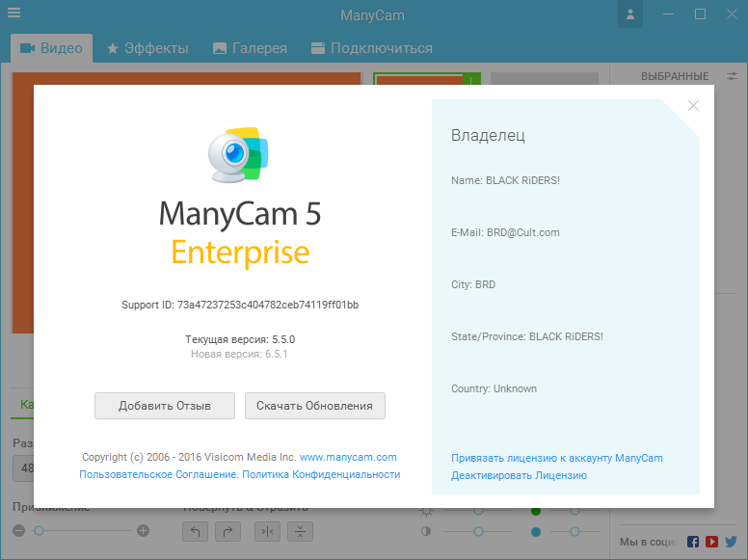Screen dimensions: 748x560
Task: Switch to the Галерея tab
Action: tap(250, 48)
